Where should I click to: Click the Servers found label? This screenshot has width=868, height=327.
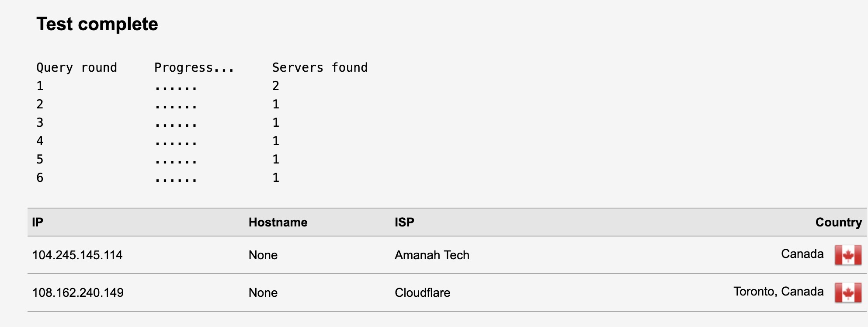[x=320, y=67]
